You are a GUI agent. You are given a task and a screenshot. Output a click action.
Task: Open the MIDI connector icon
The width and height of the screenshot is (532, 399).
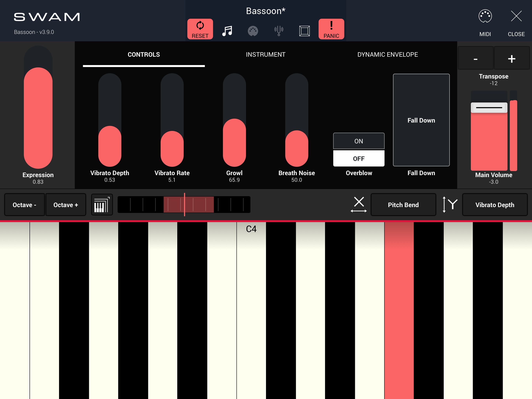(485, 16)
